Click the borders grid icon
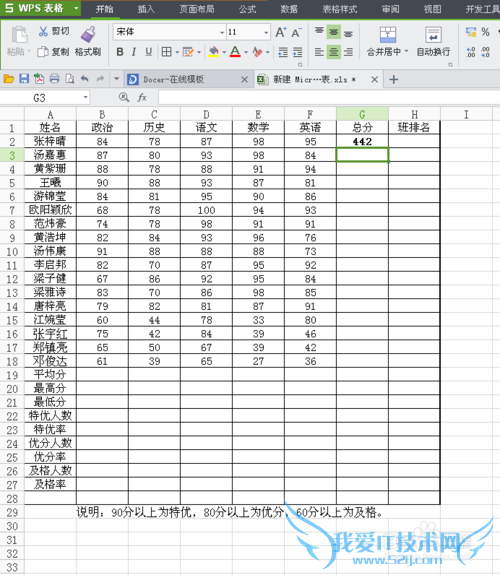This screenshot has height=575, width=500. [x=166, y=52]
